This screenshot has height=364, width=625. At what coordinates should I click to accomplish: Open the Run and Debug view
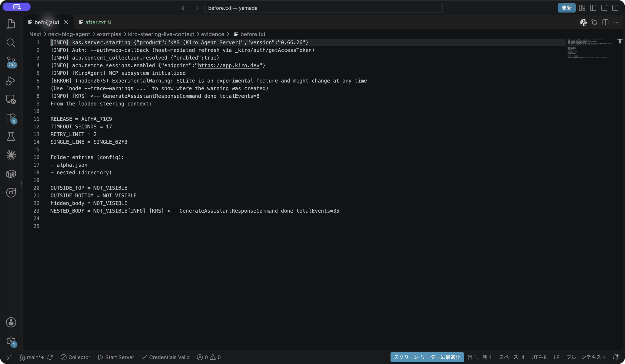(11, 81)
